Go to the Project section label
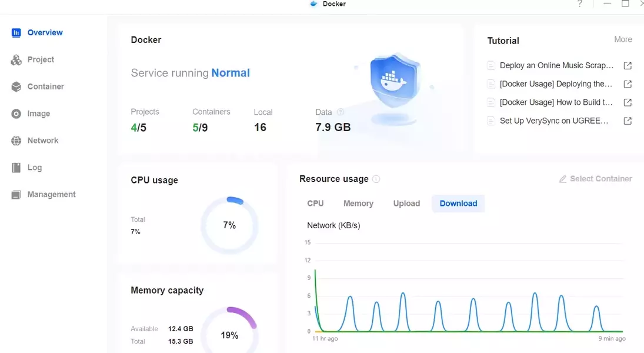The width and height of the screenshot is (644, 353). 41,59
